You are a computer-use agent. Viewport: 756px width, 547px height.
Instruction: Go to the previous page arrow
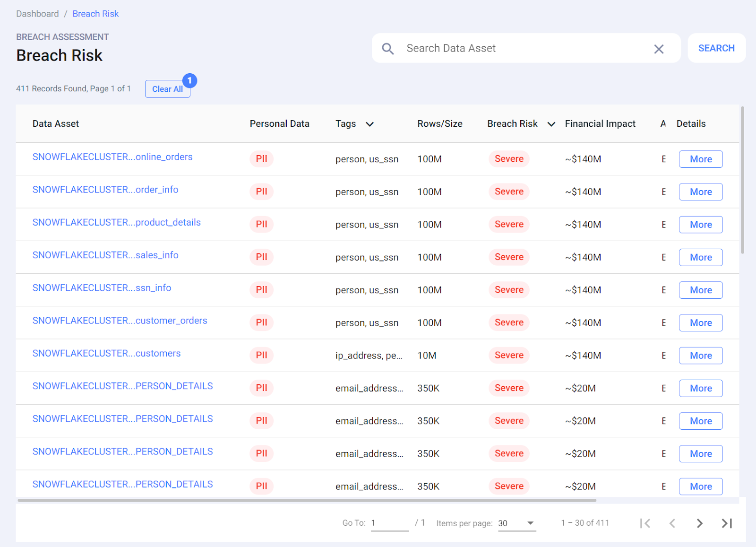pos(672,523)
